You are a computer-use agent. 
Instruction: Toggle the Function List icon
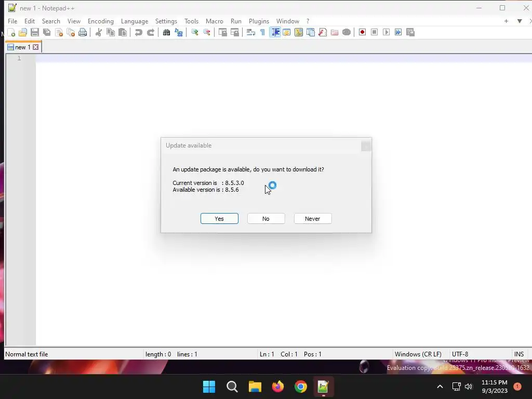point(323,32)
